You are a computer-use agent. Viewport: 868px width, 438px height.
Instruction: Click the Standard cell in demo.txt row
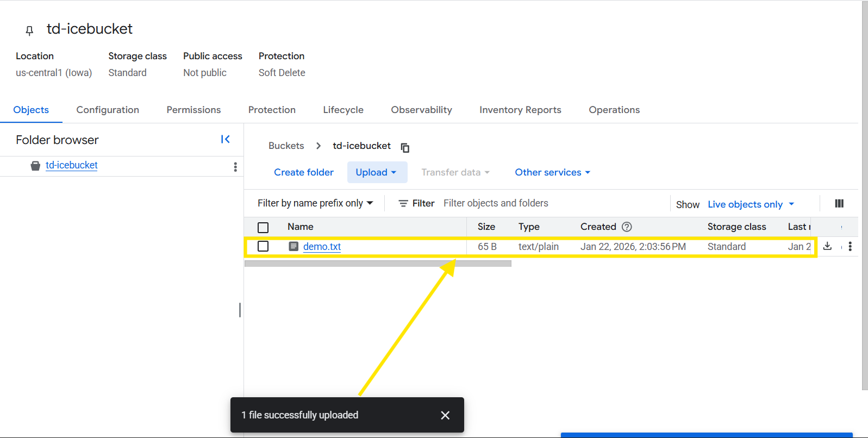[726, 247]
